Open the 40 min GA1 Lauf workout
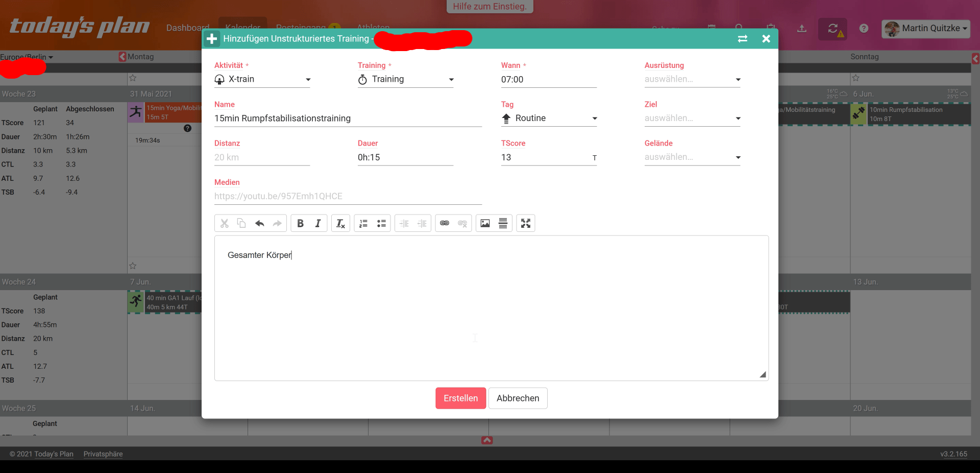The image size is (980, 473). (164, 302)
